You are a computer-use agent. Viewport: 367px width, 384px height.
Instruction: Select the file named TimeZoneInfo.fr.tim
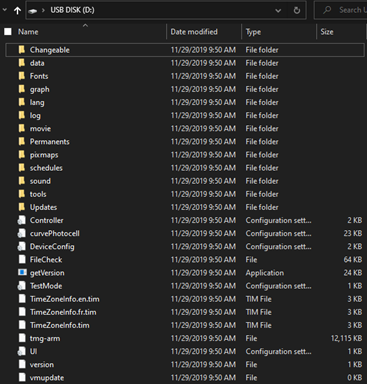pos(63,312)
